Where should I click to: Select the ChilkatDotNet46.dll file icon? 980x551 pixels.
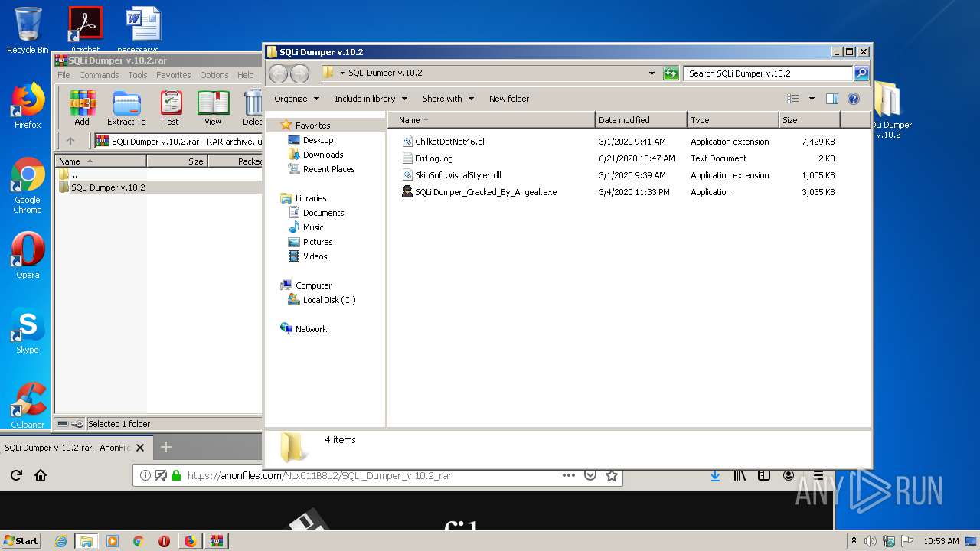(407, 142)
